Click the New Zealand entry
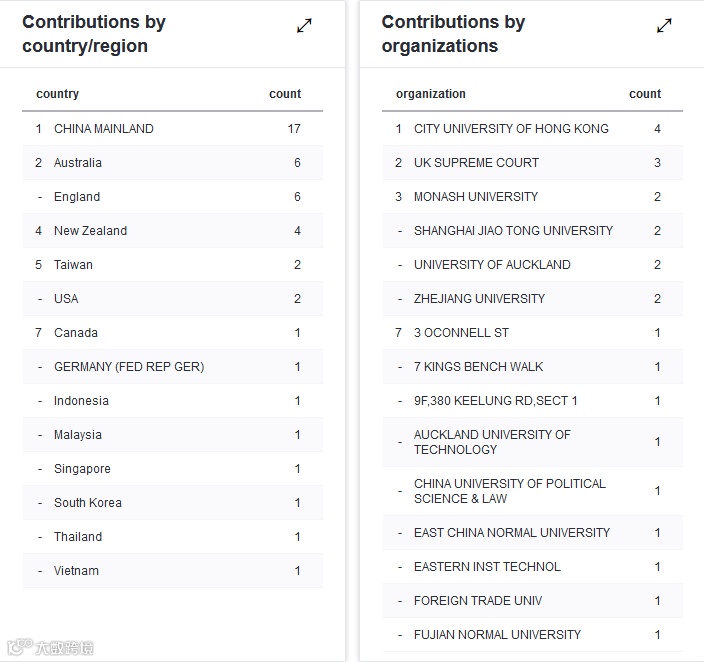The image size is (704, 662). tap(90, 231)
